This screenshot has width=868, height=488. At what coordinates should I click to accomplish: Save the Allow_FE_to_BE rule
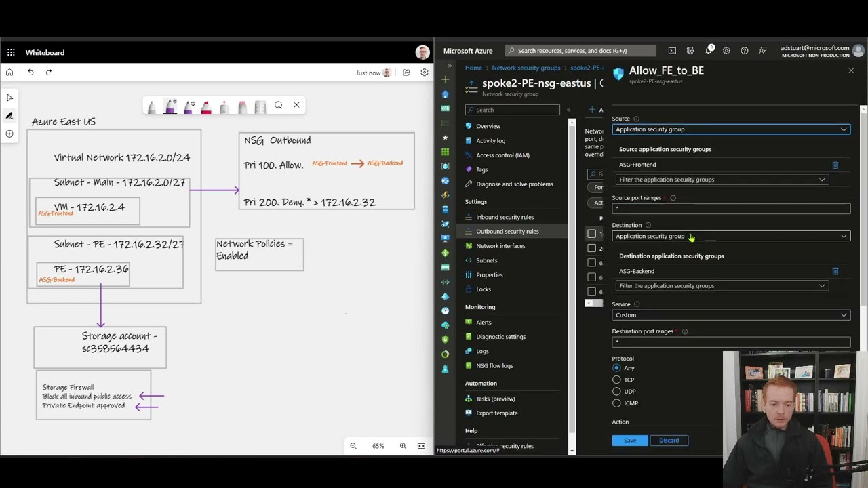tap(630, 441)
